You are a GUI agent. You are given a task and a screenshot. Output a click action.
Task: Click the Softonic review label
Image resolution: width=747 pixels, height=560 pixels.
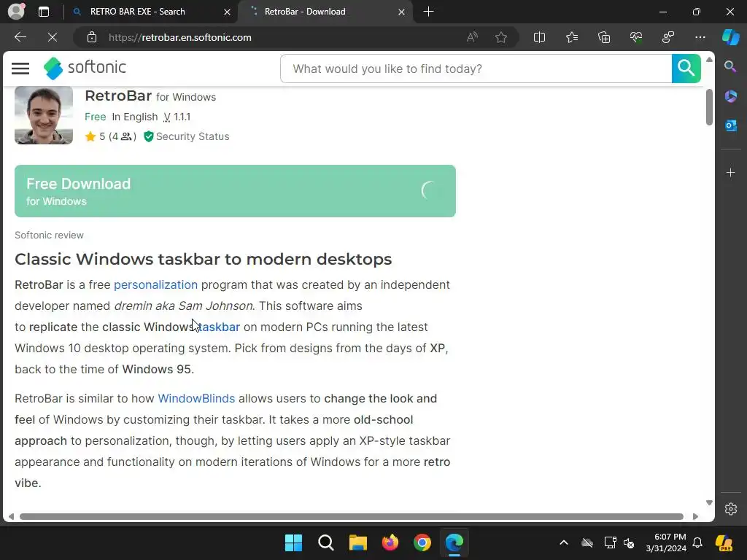tap(49, 236)
